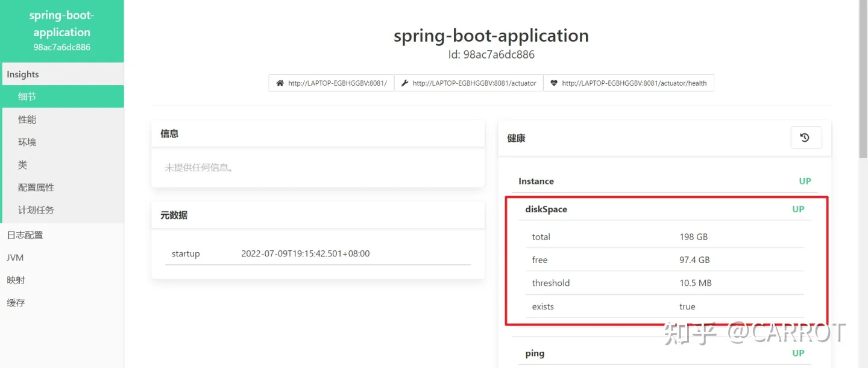Open 配置属性 in the sidebar

point(62,188)
